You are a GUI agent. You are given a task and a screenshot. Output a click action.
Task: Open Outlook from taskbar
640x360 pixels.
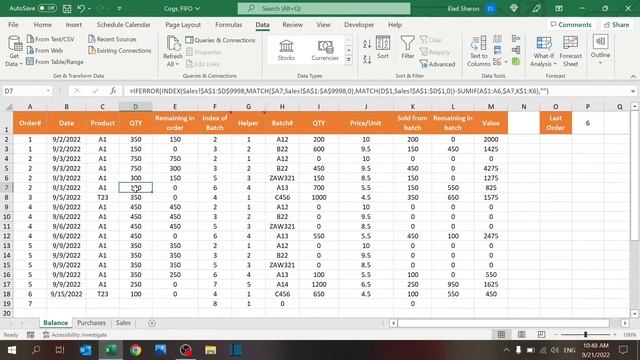pyautogui.click(x=86, y=350)
